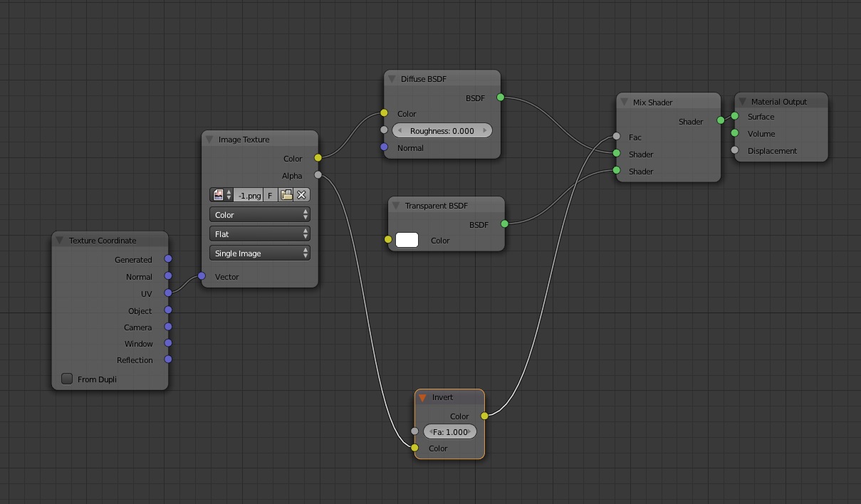Click the open image folder icon
This screenshot has height=504, width=861.
click(286, 195)
